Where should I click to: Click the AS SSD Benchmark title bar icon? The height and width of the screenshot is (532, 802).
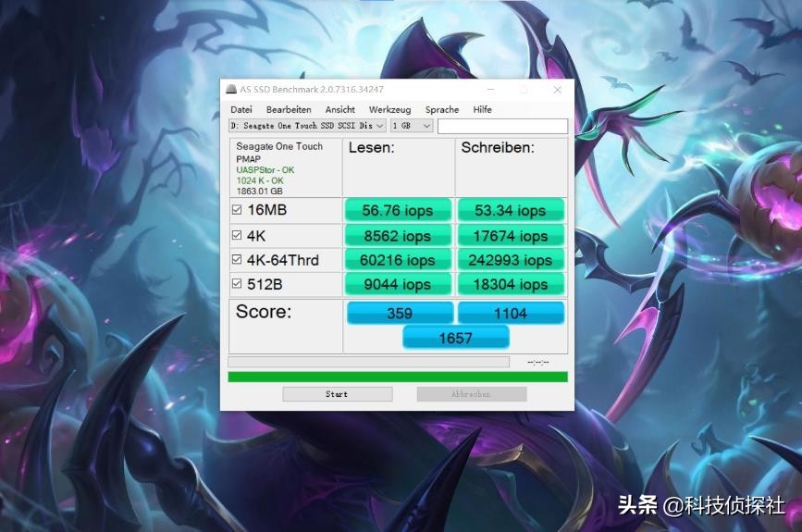(x=231, y=89)
